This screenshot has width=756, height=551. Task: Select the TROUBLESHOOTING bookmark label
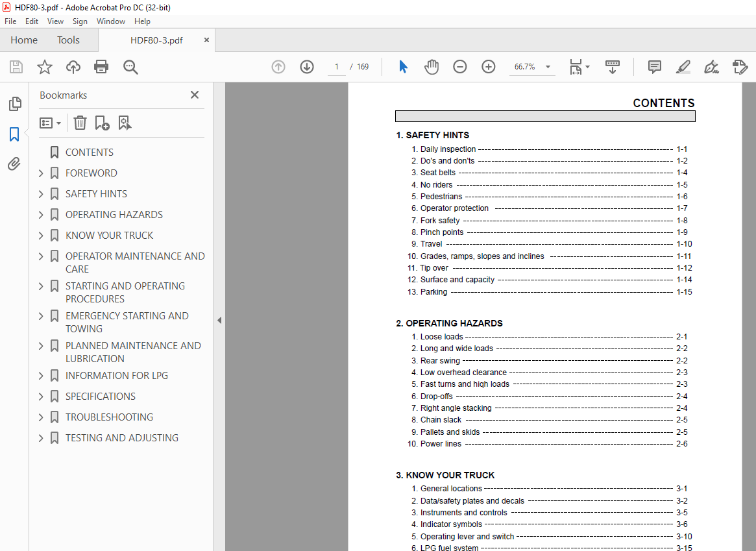pos(110,417)
